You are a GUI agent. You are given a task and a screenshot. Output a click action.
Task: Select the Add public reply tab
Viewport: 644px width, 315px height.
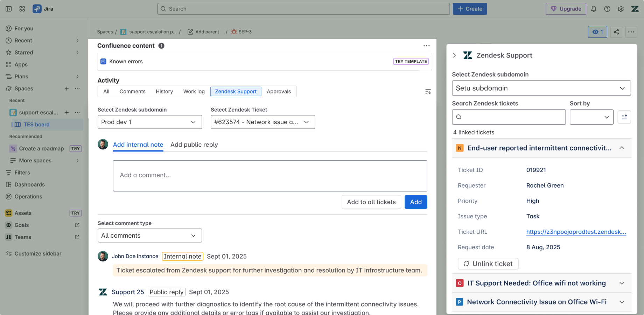[194, 145]
